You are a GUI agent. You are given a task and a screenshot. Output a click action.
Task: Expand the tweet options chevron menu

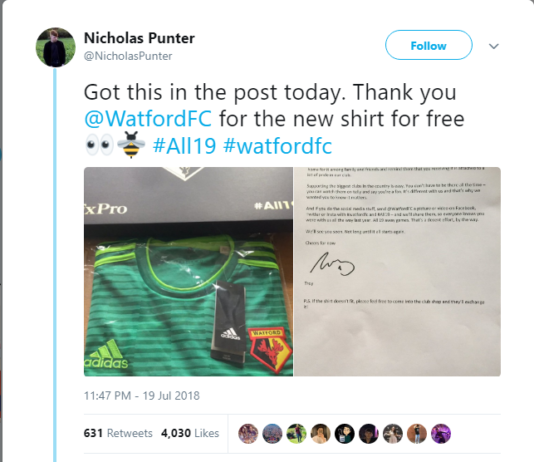pyautogui.click(x=494, y=46)
